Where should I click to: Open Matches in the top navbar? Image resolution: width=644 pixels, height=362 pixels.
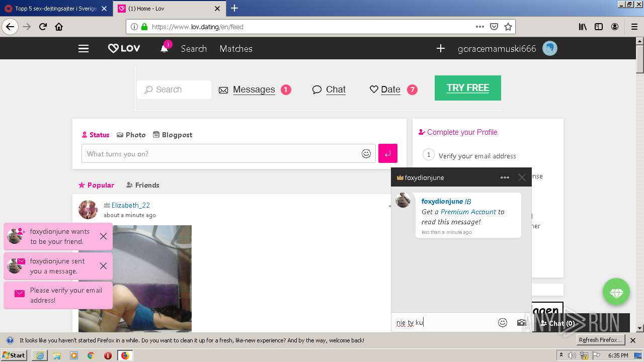coord(236,49)
